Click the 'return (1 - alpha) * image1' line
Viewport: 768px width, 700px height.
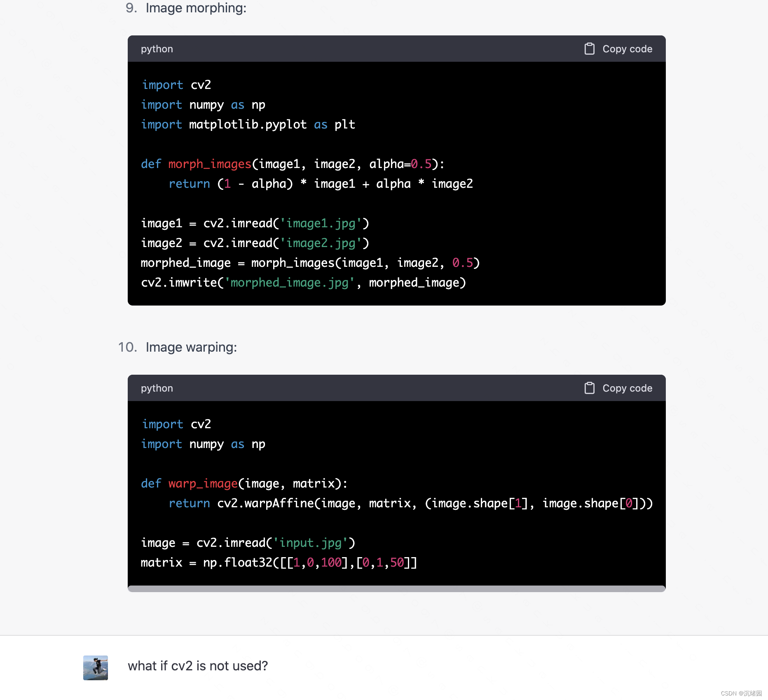[321, 184]
